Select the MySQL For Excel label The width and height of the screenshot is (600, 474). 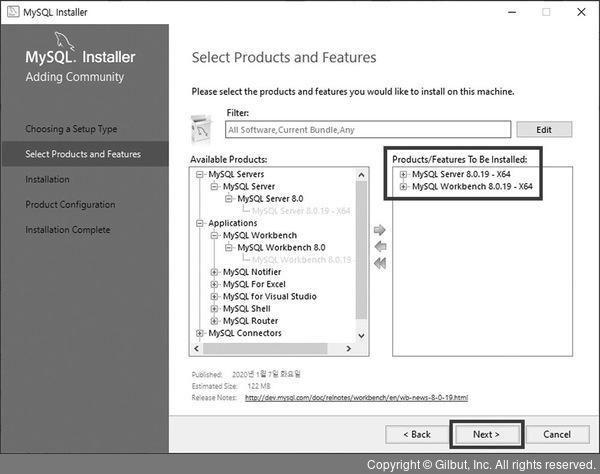point(254,284)
